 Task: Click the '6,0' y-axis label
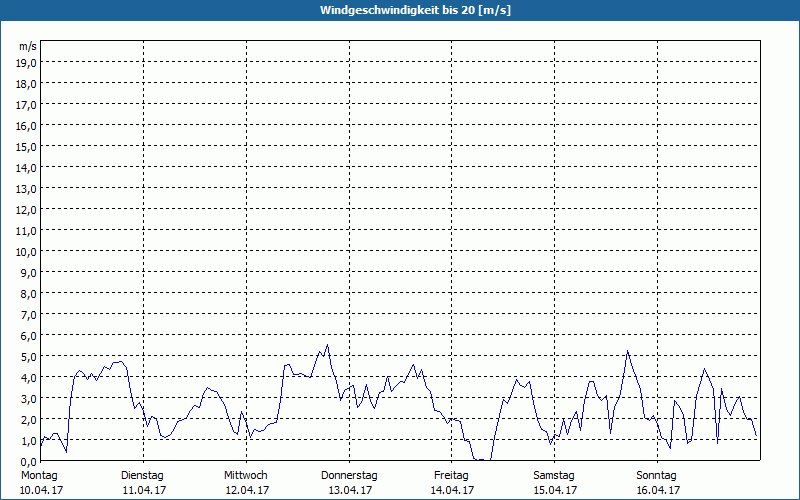click(30, 336)
